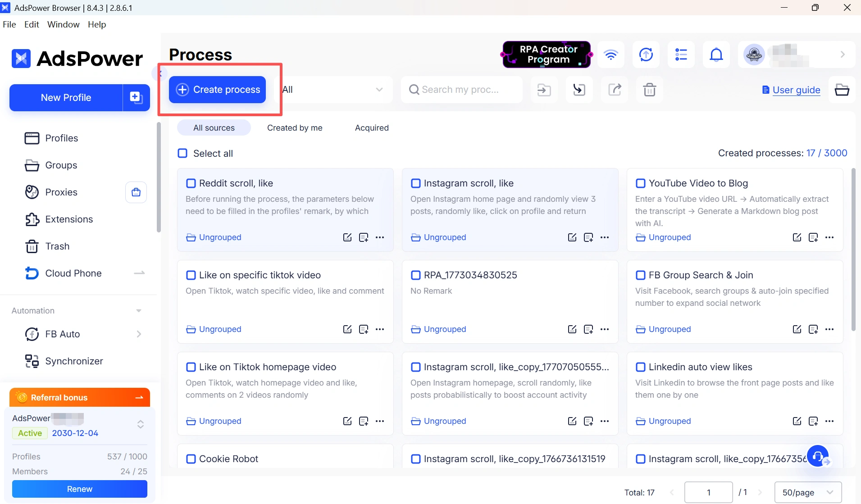Open the notifications bell icon
The image size is (861, 504).
pyautogui.click(x=716, y=55)
